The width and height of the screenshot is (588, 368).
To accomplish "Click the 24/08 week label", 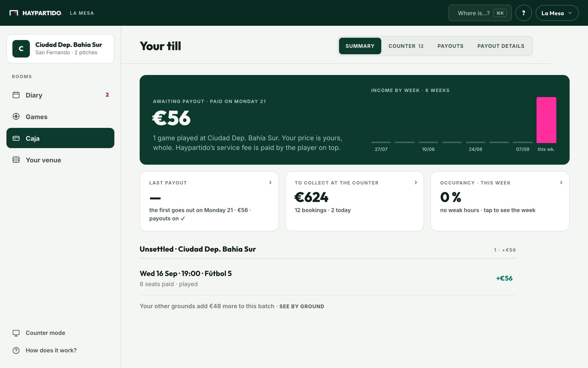I will point(475,149).
